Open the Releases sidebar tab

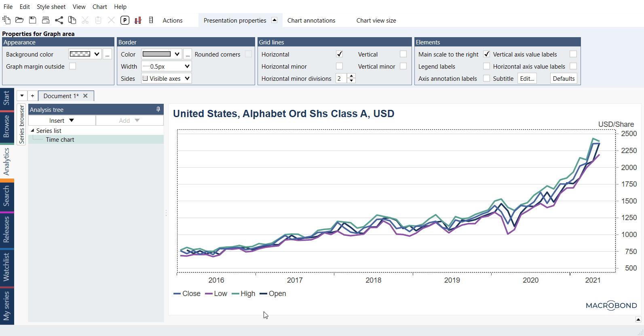[x=7, y=229]
